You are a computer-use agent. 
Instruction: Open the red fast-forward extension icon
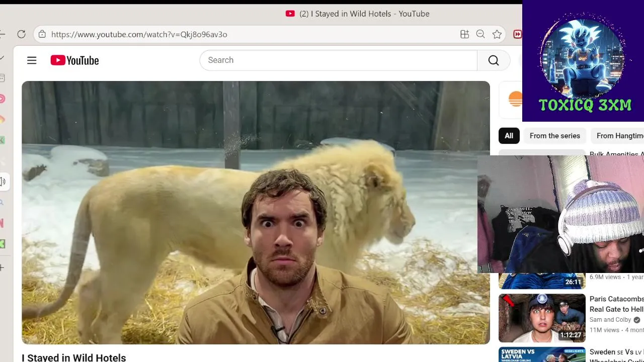tap(517, 34)
